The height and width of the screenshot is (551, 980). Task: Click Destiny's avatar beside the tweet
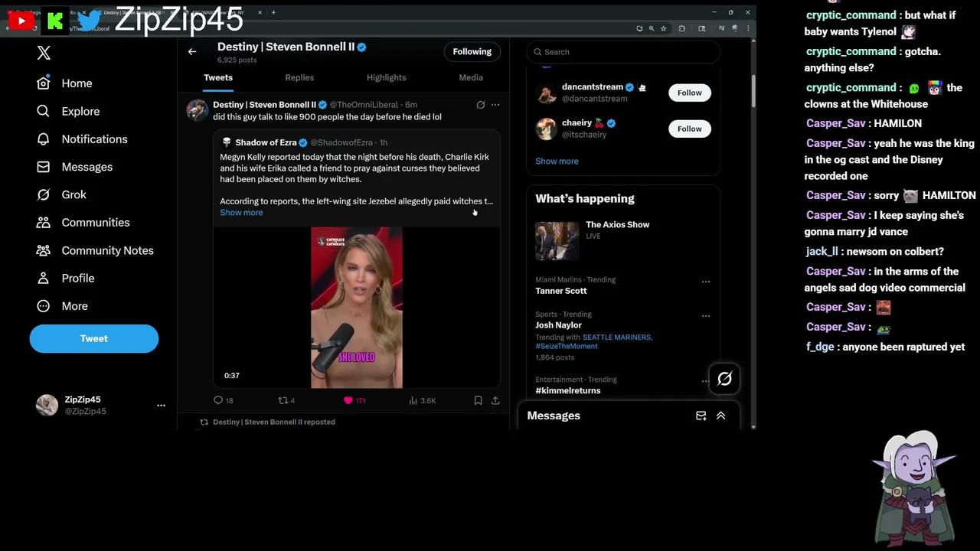tap(198, 110)
